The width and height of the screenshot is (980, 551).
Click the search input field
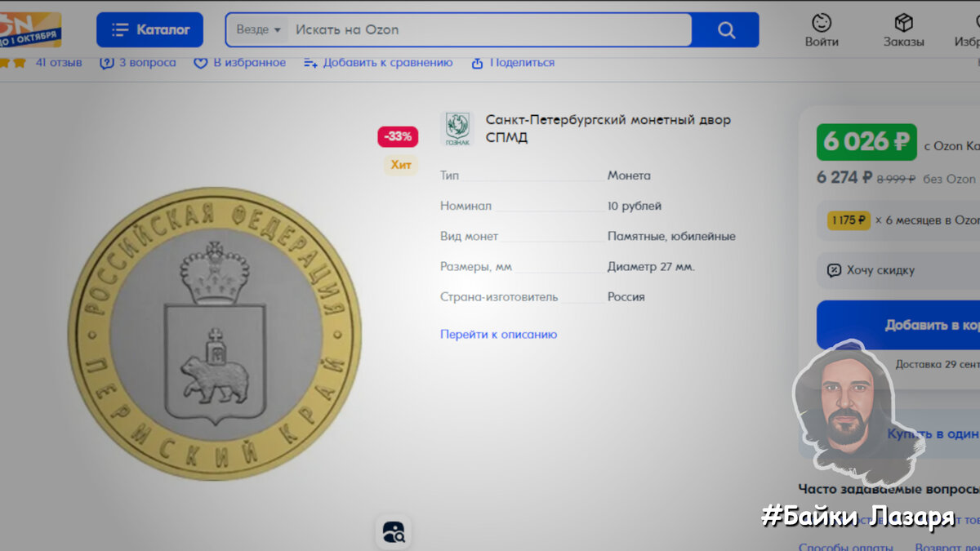[x=490, y=29]
